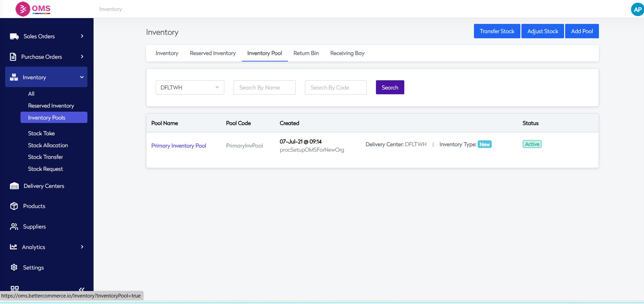
Task: Click the Sales Orders truck icon
Action: pyautogui.click(x=14, y=37)
